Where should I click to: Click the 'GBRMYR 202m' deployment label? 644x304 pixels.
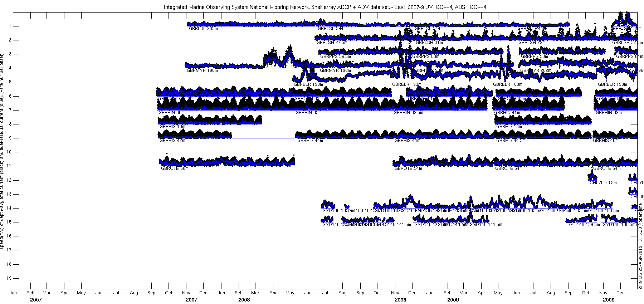536,70
